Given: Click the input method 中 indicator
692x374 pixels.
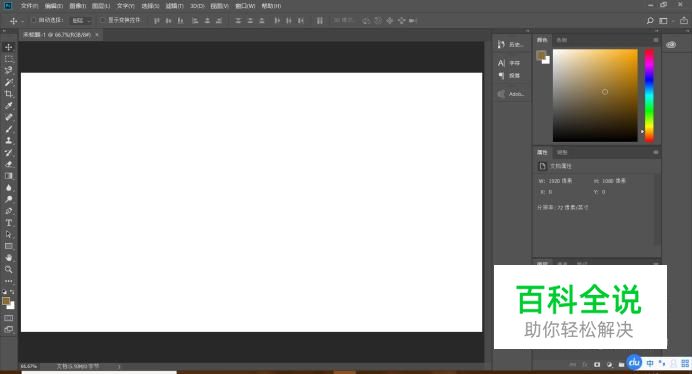Looking at the screenshot, I should pyautogui.click(x=650, y=363).
